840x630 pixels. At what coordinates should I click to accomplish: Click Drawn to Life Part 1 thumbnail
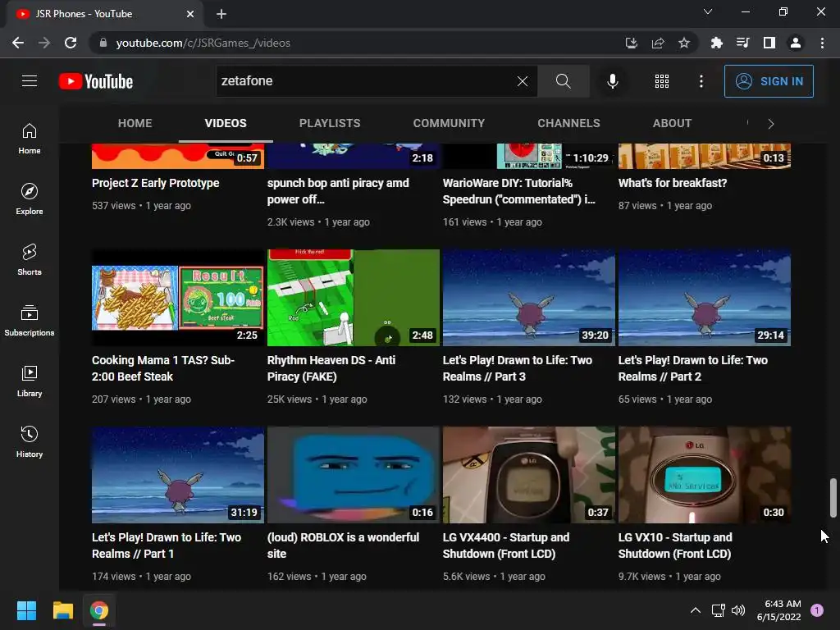[178, 475]
